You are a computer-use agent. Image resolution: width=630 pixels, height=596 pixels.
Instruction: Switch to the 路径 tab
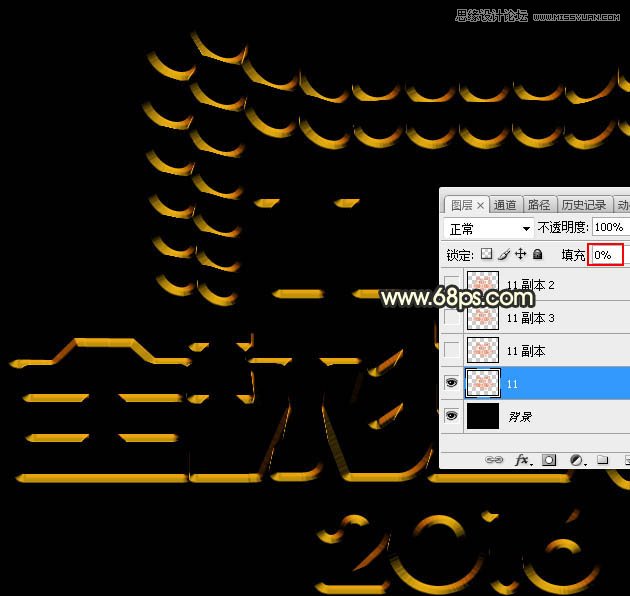(539, 205)
